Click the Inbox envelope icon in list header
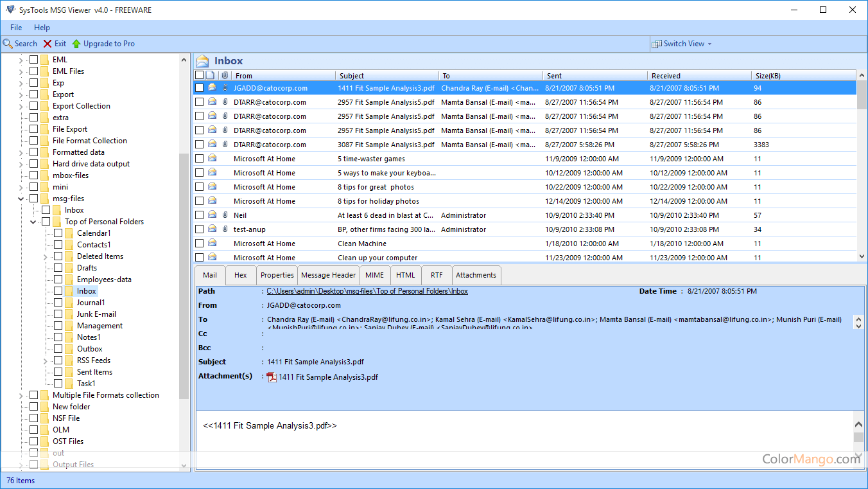The height and width of the screenshot is (489, 868). tap(203, 61)
